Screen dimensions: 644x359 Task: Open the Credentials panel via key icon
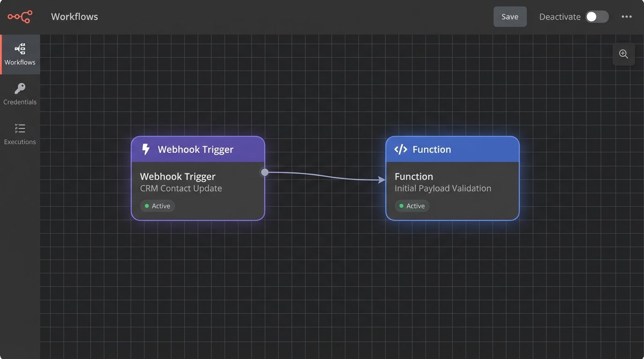point(20,88)
